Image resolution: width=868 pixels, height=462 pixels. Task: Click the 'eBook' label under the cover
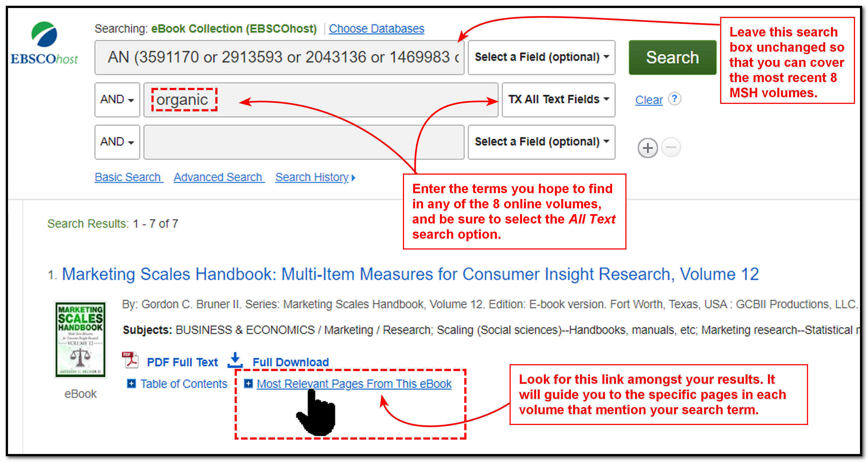point(80,393)
